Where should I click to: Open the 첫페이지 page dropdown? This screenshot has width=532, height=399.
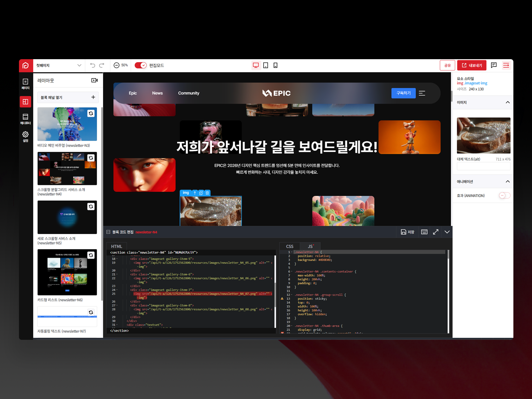coord(59,66)
